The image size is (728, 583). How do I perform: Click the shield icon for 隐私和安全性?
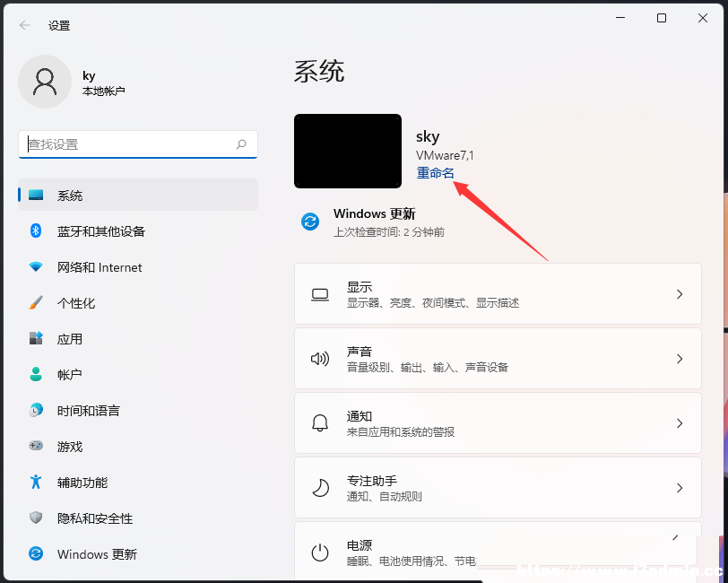click(36, 518)
